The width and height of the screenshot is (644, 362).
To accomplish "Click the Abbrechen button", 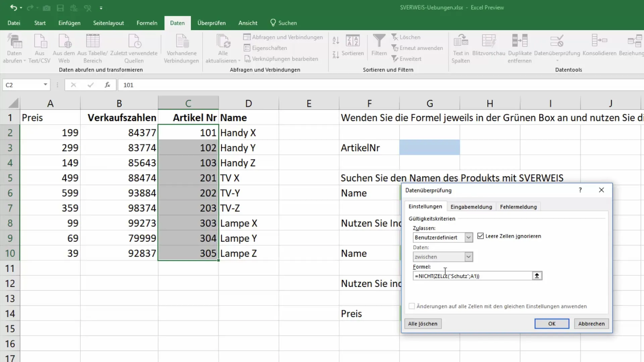I will pos(591,323).
